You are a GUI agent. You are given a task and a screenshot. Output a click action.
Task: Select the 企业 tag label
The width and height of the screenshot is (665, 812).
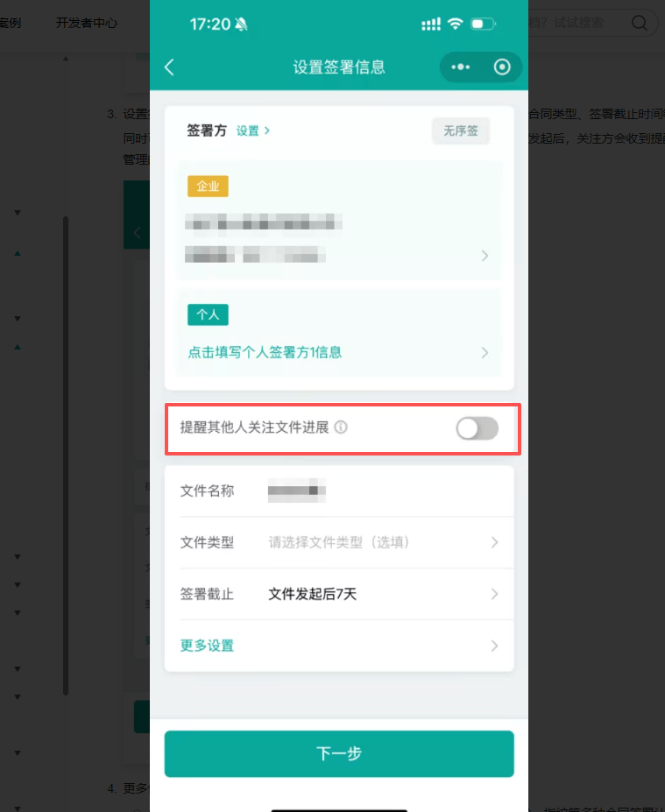pyautogui.click(x=208, y=186)
